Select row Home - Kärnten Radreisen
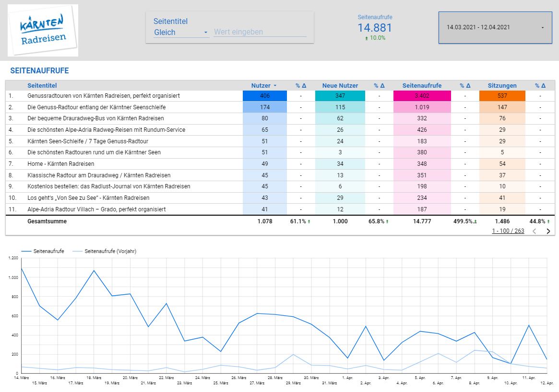This screenshot has height=392, width=559. click(61, 164)
